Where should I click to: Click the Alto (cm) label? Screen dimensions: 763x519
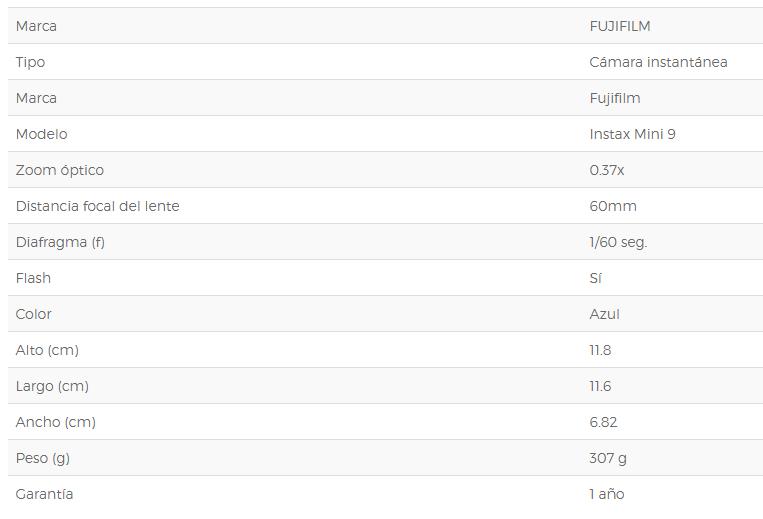pos(47,350)
